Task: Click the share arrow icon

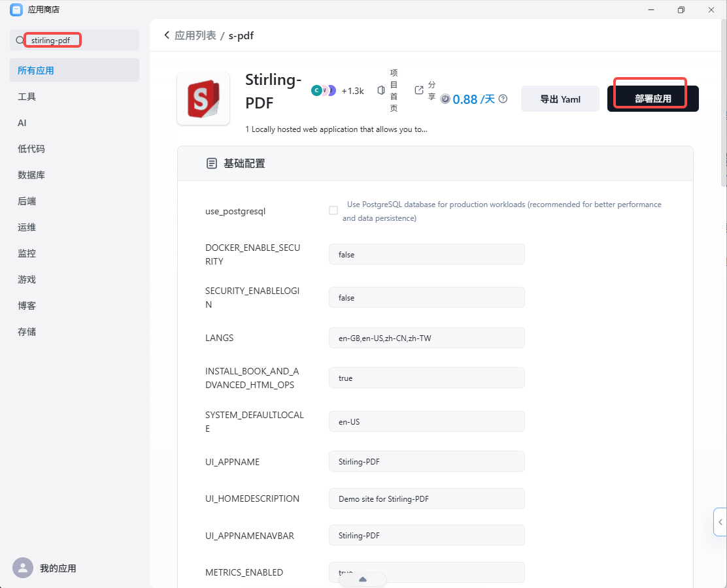Action: (x=419, y=90)
